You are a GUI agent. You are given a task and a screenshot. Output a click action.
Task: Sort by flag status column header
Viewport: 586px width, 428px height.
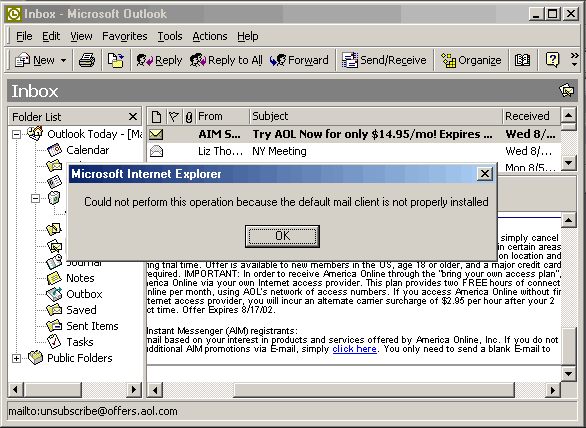(x=173, y=117)
